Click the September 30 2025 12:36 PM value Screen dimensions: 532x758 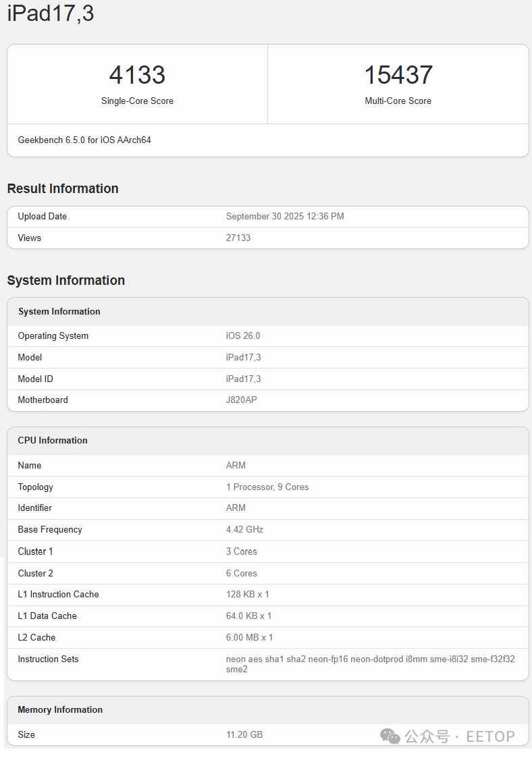[x=285, y=216]
